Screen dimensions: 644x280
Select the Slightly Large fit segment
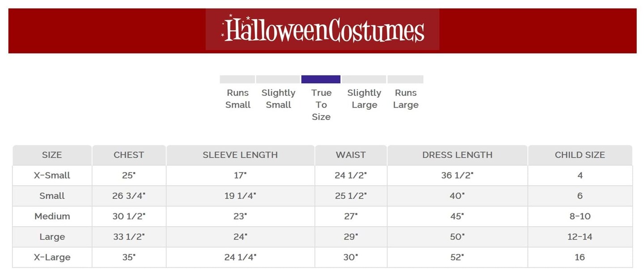pyautogui.click(x=364, y=79)
